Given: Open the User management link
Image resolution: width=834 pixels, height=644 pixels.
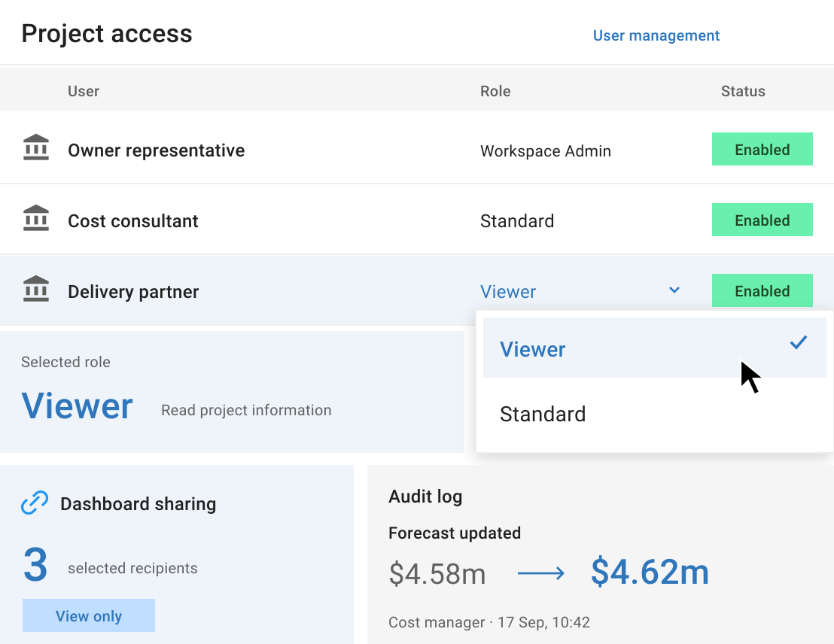Looking at the screenshot, I should click(x=656, y=35).
